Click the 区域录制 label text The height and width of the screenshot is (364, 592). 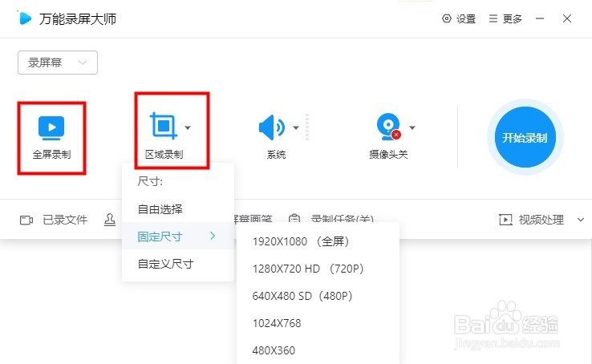pyautogui.click(x=164, y=154)
